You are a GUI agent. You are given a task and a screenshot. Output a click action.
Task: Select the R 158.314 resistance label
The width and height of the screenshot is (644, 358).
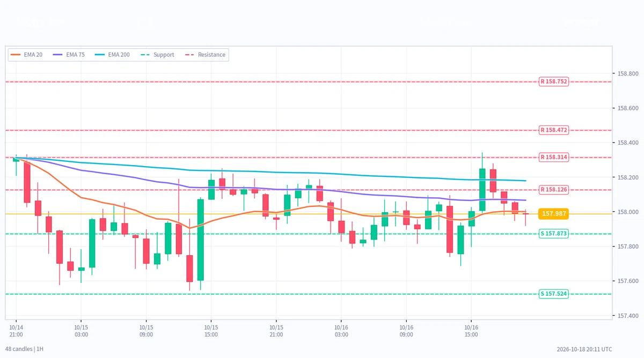coord(553,157)
